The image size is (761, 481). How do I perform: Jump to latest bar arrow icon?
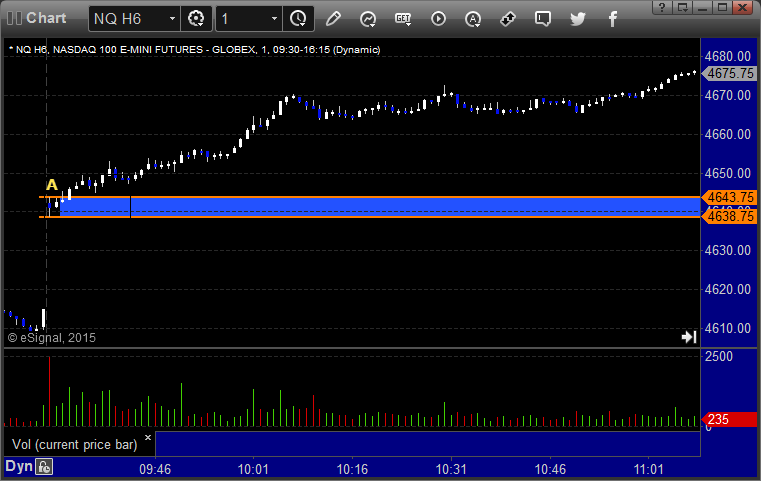pos(689,337)
